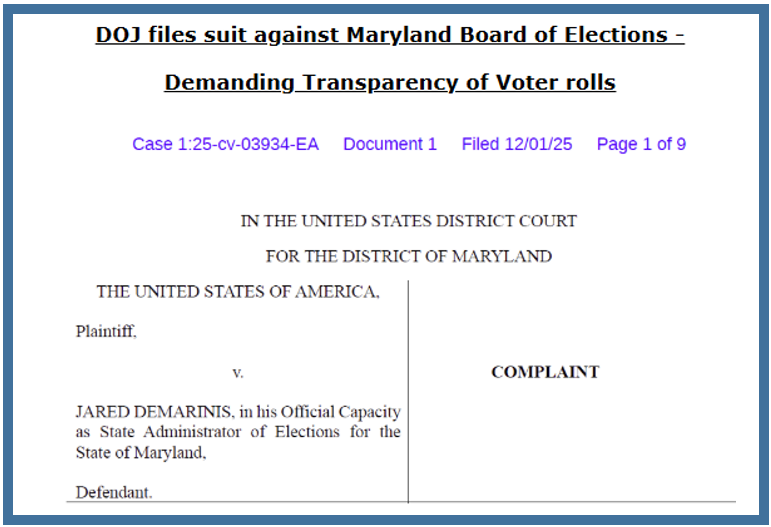Click the case number "Case 1:25-cv-03934-EA"

[x=225, y=144]
